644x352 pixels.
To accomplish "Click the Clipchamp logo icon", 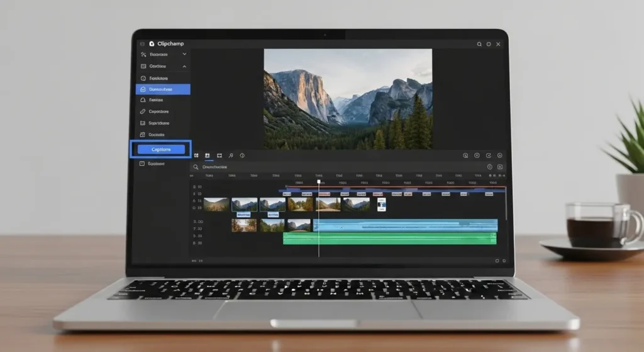I will 152,44.
